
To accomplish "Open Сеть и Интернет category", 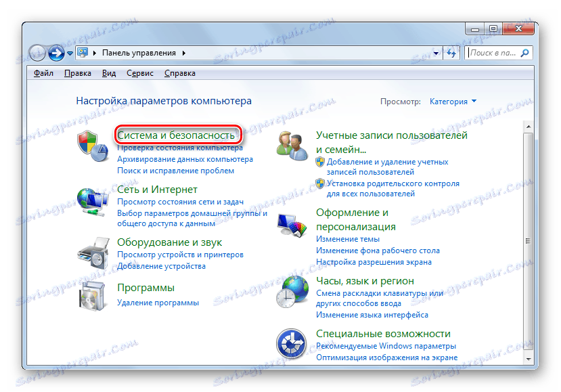I will [x=157, y=190].
